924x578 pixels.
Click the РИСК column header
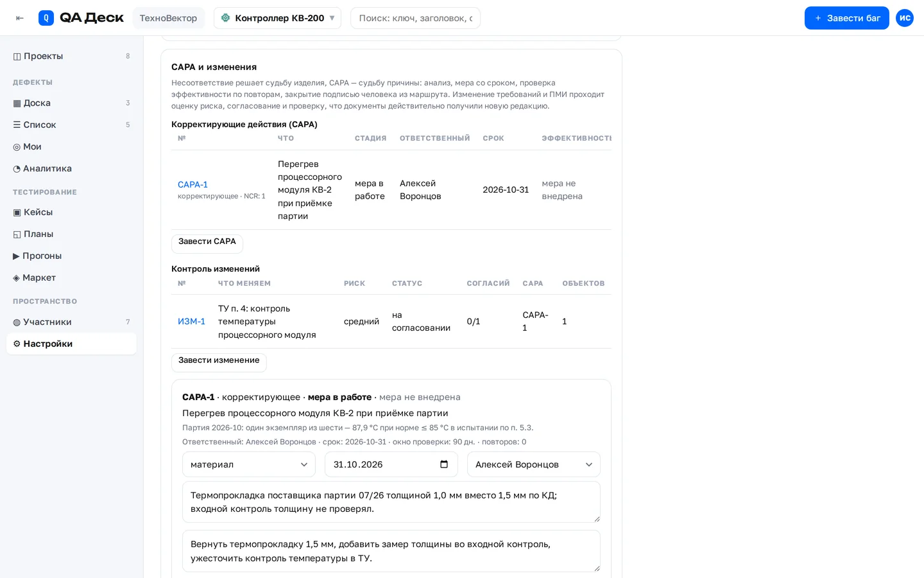coord(355,283)
